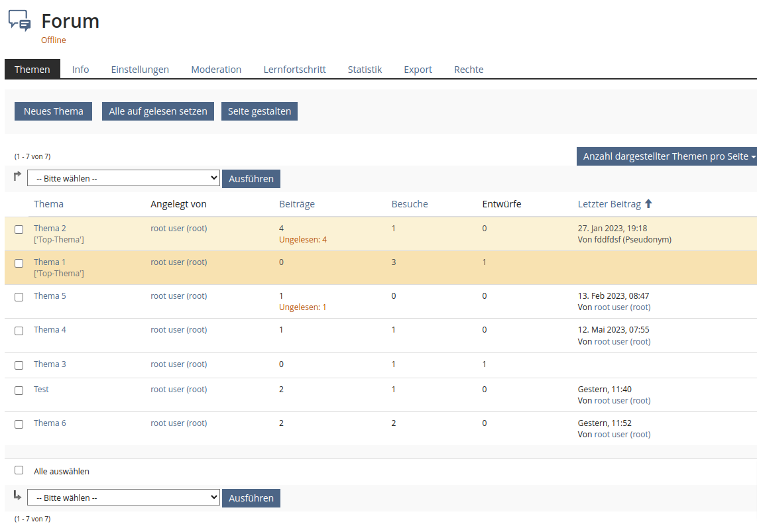The width and height of the screenshot is (757, 532).
Task: Switch to the Einstellungen tab
Action: pos(140,70)
